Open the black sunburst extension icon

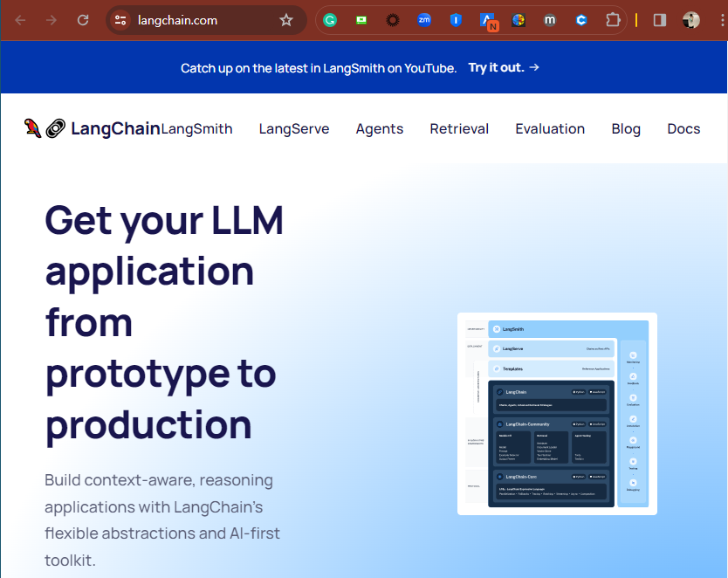(x=393, y=20)
